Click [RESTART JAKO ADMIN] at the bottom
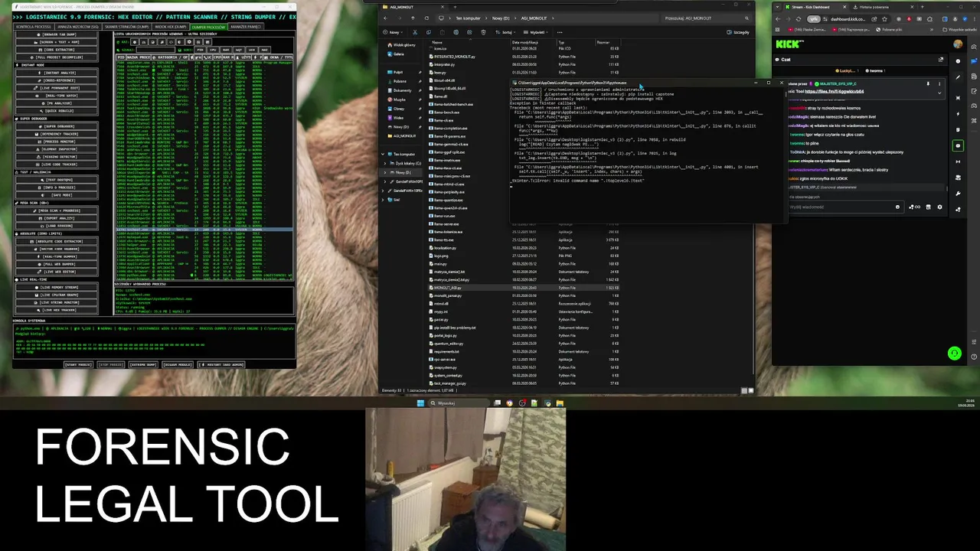This screenshot has width=980, height=551. tap(221, 365)
